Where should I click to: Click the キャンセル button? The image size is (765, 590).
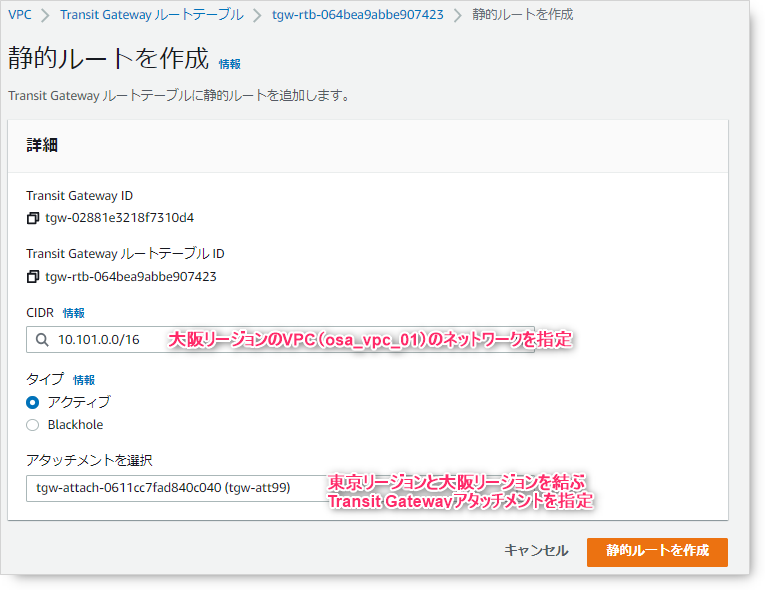[536, 550]
